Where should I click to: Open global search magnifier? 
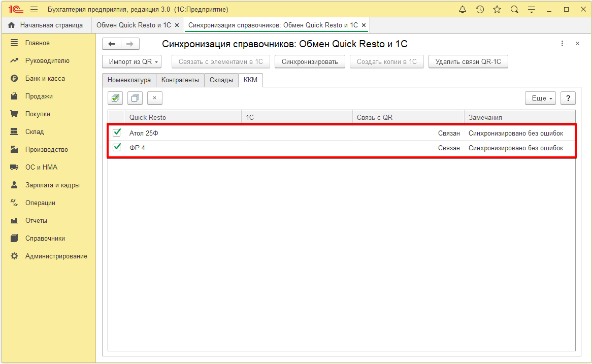point(514,10)
